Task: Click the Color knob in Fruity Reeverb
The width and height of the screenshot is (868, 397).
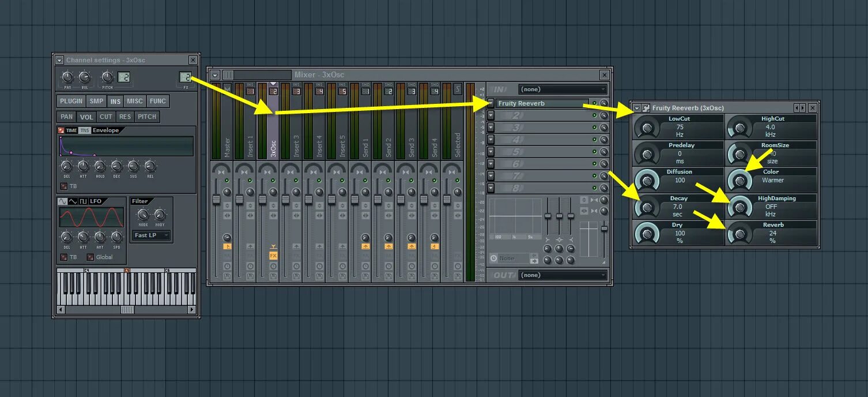Action: tap(739, 181)
